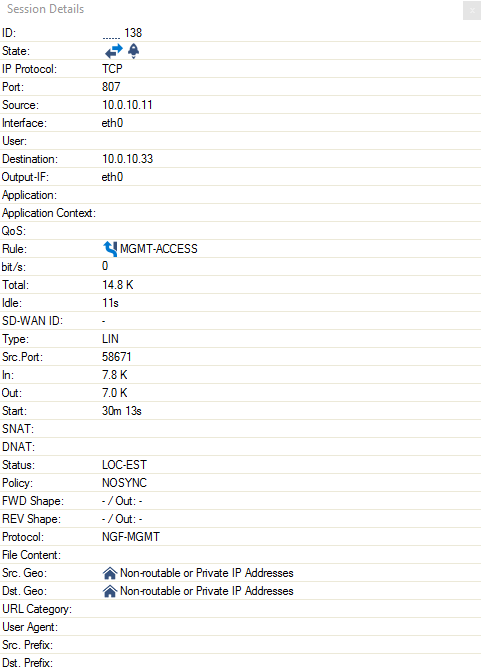Click the Dst. Geo house icon
This screenshot has height=670, width=481.
[x=110, y=591]
